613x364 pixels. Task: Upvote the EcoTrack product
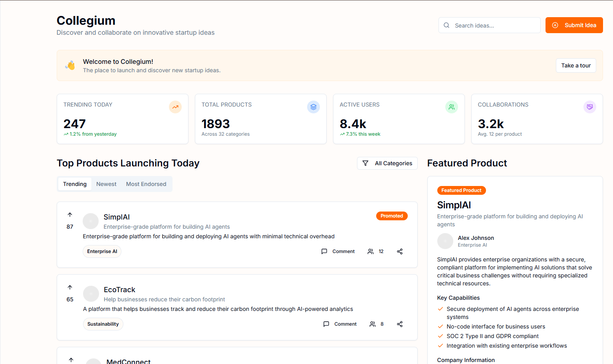[70, 287]
